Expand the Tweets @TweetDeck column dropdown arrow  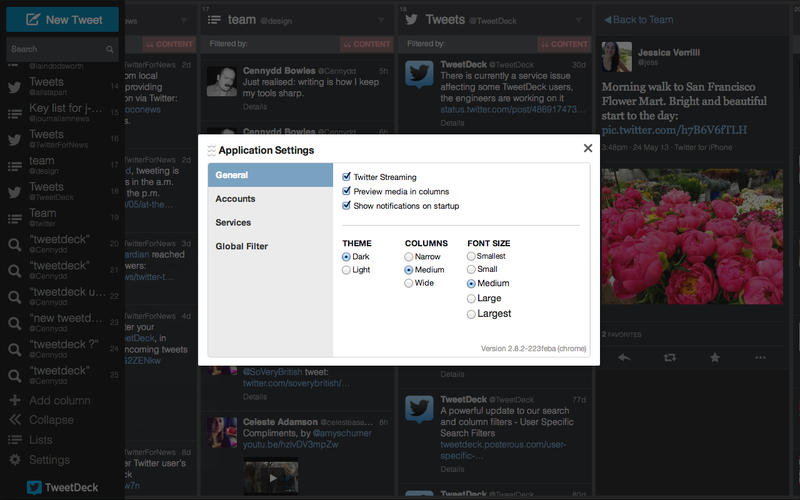tap(578, 19)
